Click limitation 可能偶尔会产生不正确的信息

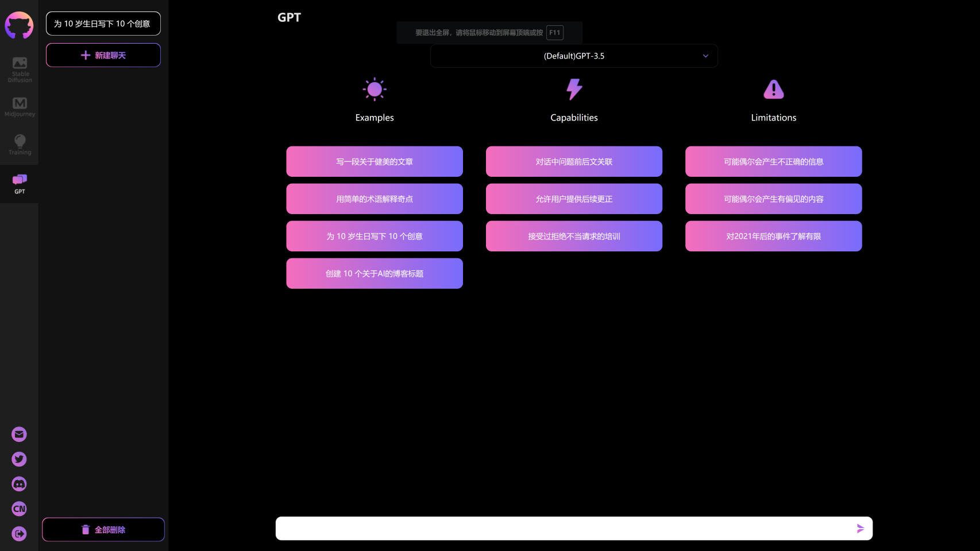point(774,161)
